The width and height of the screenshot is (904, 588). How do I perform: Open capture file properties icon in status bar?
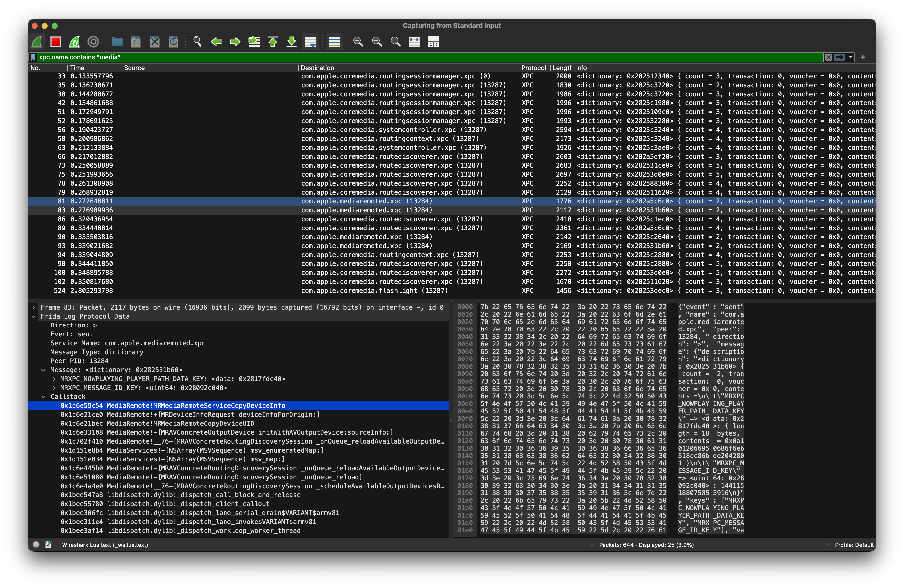(x=48, y=544)
